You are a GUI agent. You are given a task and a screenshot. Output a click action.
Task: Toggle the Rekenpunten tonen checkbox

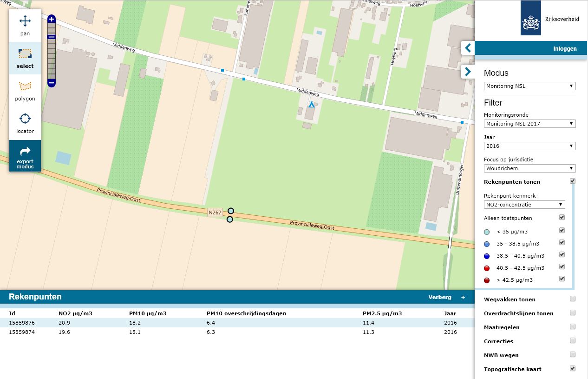point(573,181)
